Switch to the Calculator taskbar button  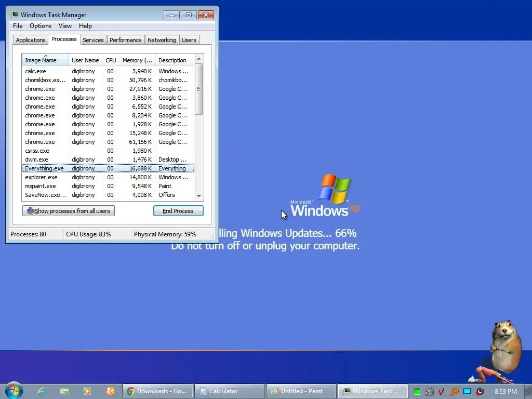[x=229, y=391]
